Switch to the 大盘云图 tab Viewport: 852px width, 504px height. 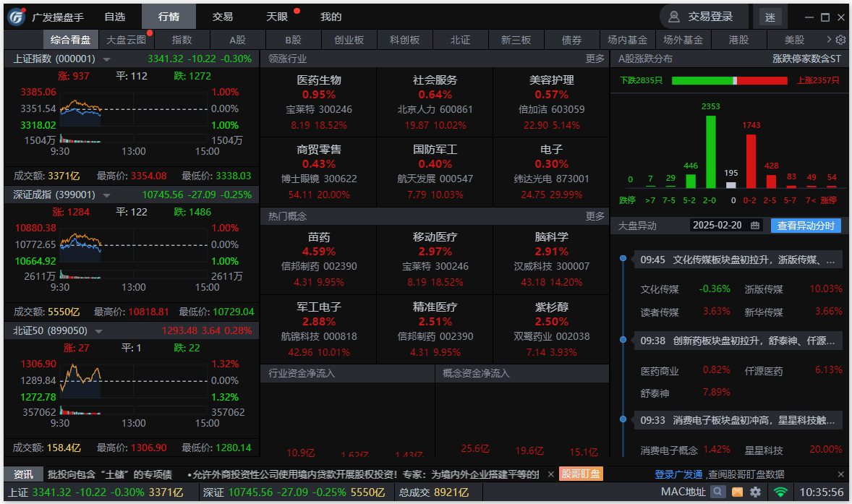click(124, 40)
